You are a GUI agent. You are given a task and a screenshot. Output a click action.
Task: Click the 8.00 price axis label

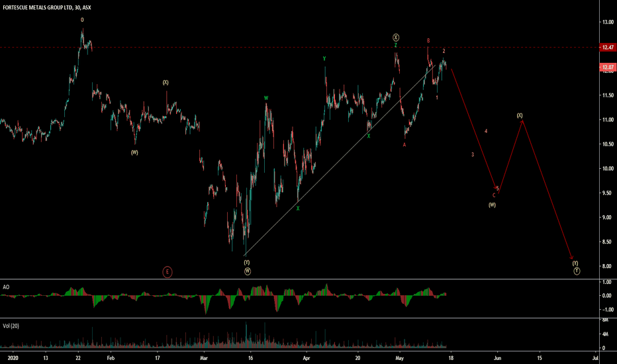pos(608,266)
